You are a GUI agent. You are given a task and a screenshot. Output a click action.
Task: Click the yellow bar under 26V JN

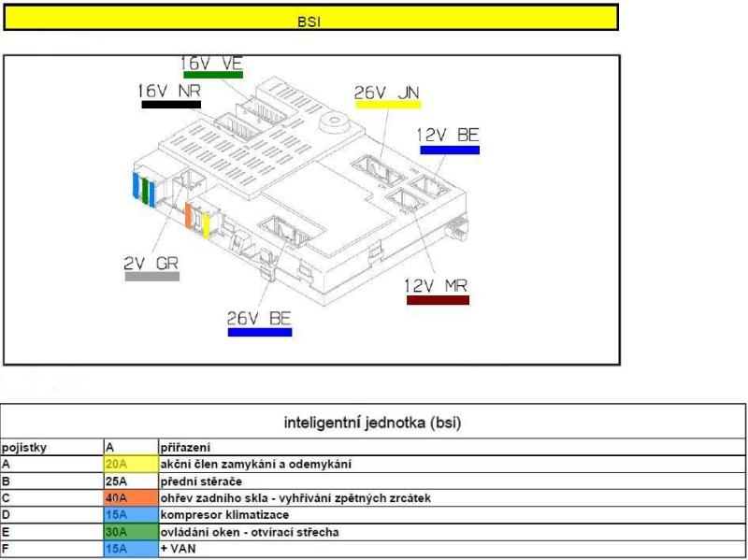pyautogui.click(x=385, y=105)
